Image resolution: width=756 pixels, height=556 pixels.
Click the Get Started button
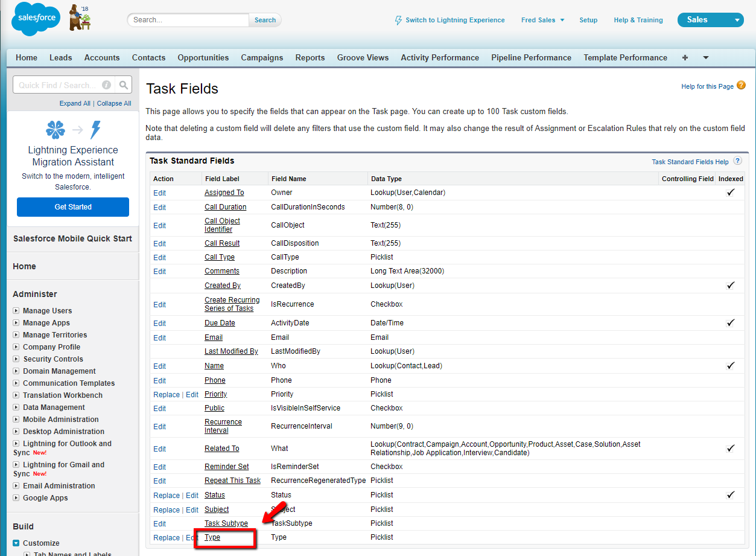(73, 207)
